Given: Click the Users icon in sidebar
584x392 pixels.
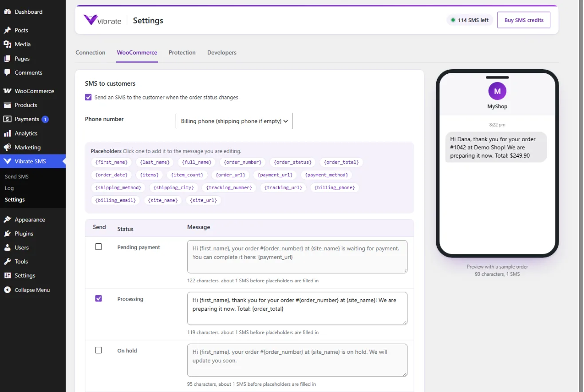Looking at the screenshot, I should pos(7,248).
